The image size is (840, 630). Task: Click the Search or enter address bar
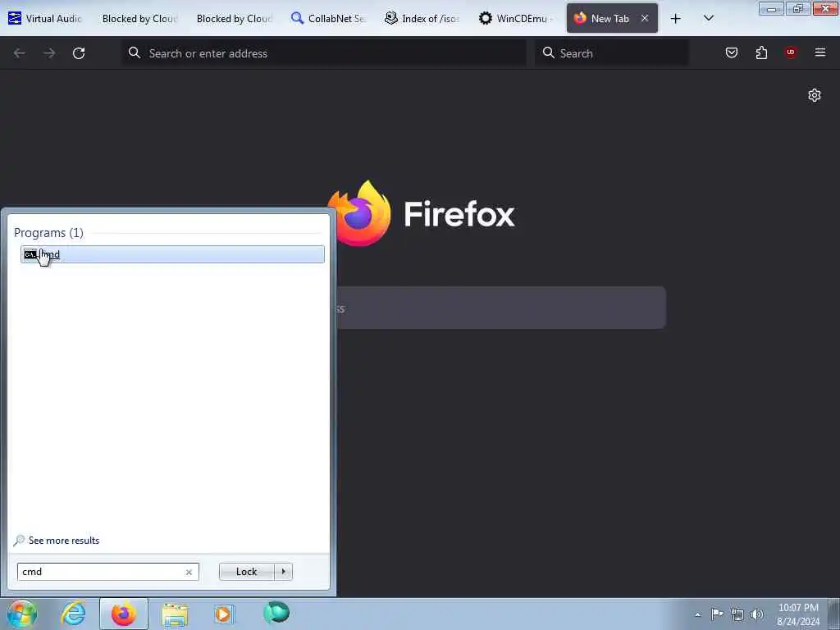point(324,53)
